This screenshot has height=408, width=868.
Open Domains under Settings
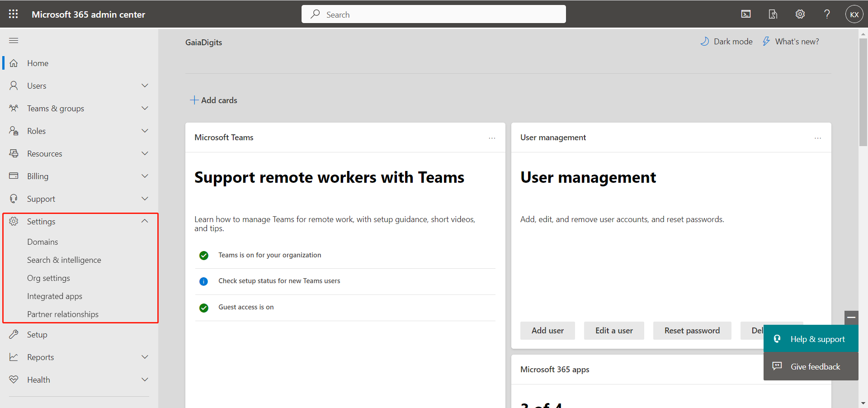(x=42, y=242)
